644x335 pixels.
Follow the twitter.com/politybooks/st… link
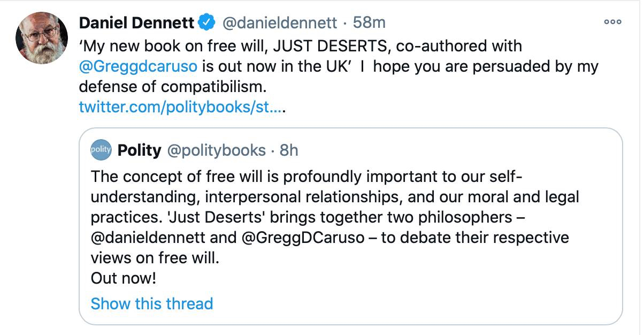[x=180, y=108]
